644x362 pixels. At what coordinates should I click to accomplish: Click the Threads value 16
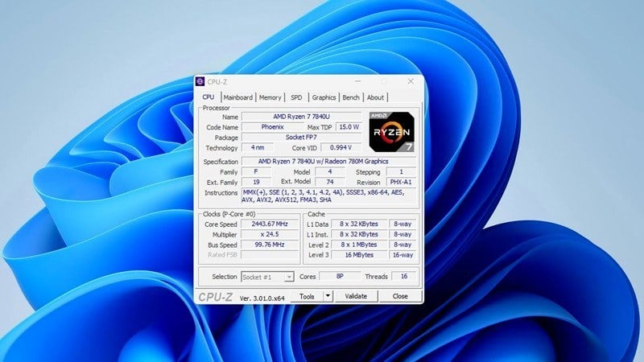(x=404, y=277)
